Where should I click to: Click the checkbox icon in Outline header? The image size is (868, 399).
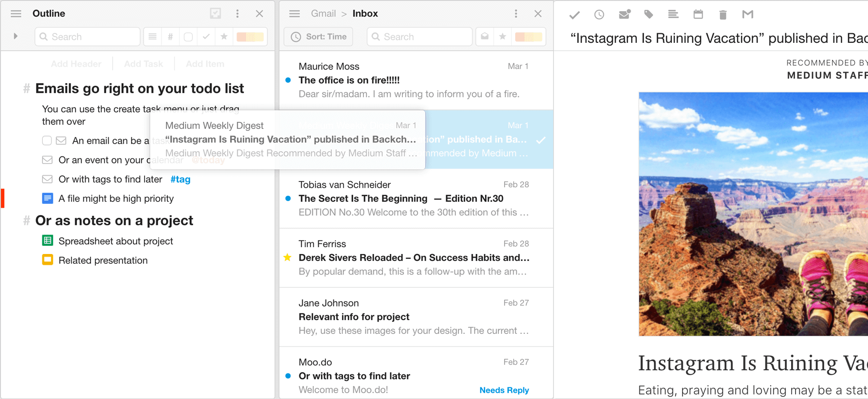(x=216, y=14)
